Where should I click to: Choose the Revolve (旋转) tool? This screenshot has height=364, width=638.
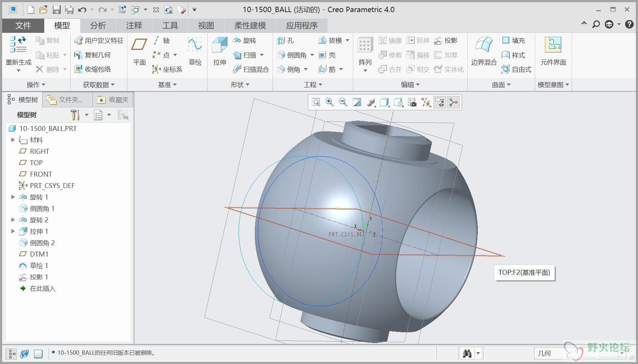click(x=244, y=40)
